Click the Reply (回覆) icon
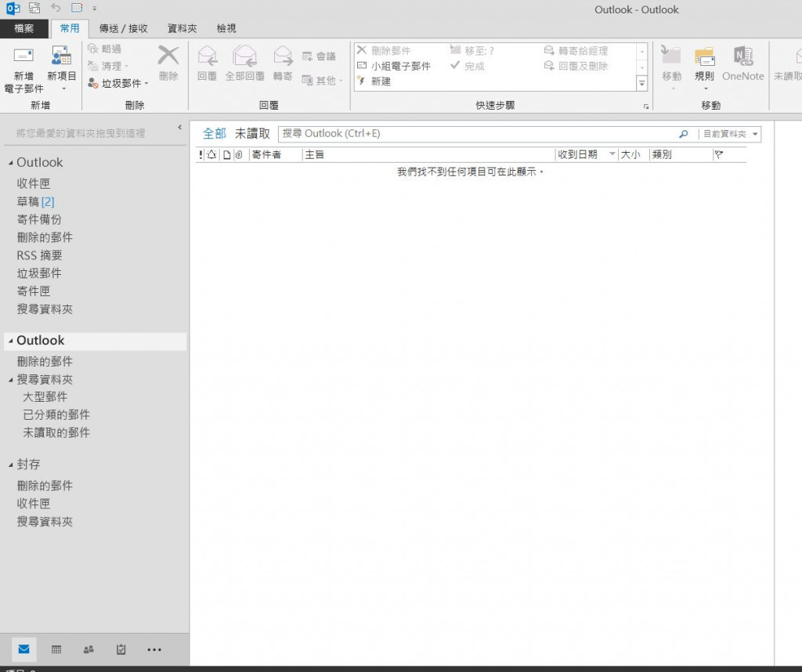 207,56
